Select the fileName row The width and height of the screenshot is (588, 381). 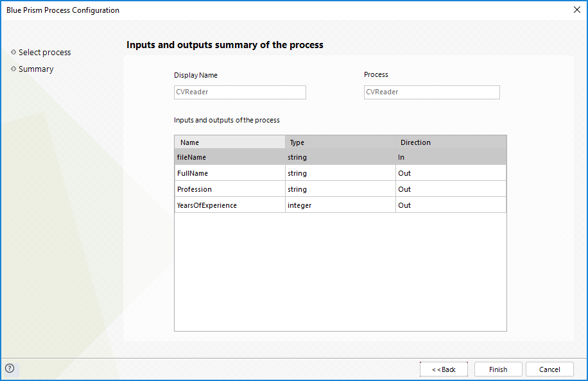340,157
